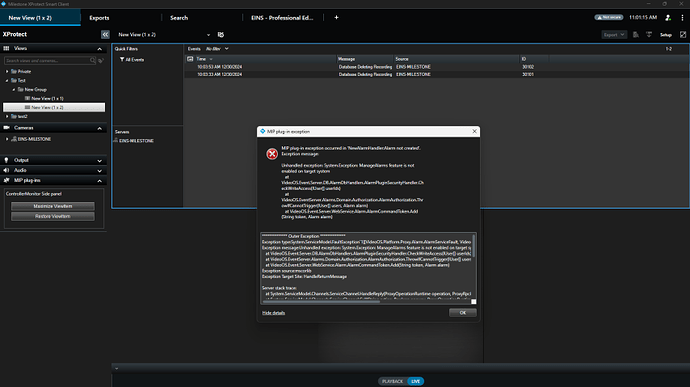Click the red error icon in the dialog
The image size is (690, 387).
272,154
